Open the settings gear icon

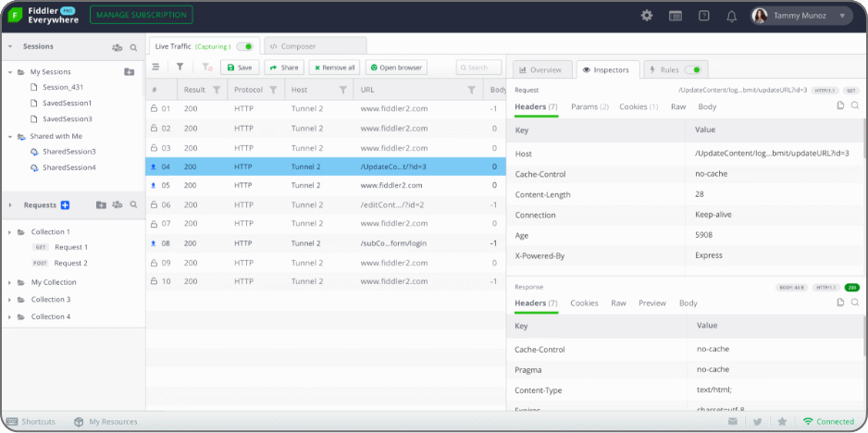click(647, 16)
